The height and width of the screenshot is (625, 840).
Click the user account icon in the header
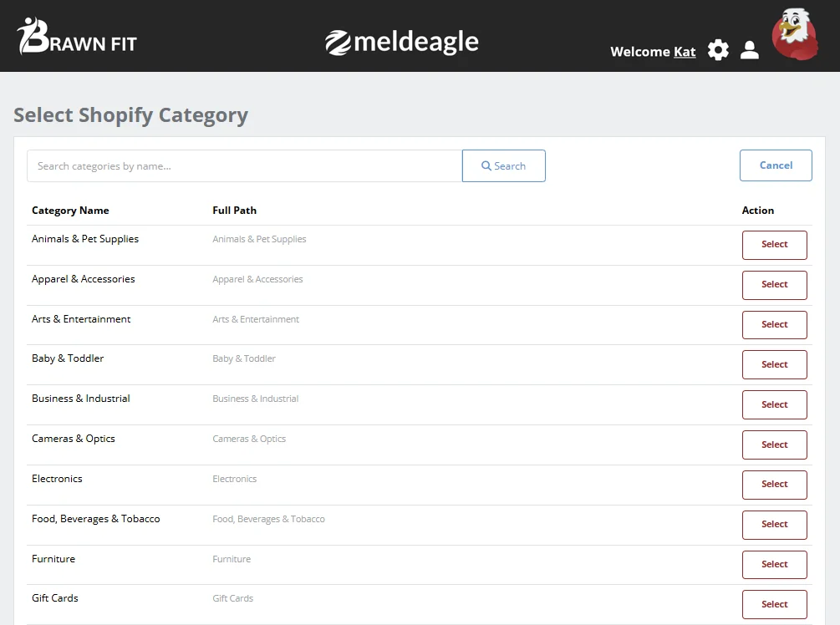(x=750, y=50)
